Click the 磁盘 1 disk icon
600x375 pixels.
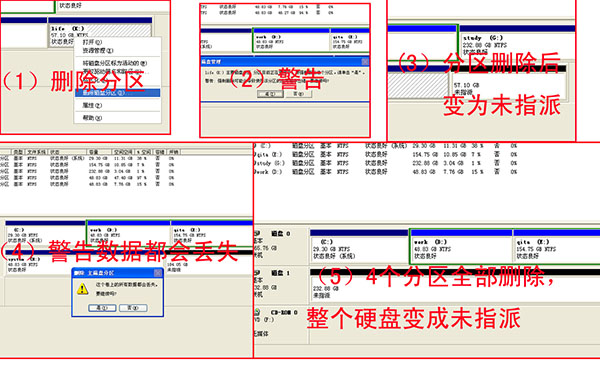(257, 273)
